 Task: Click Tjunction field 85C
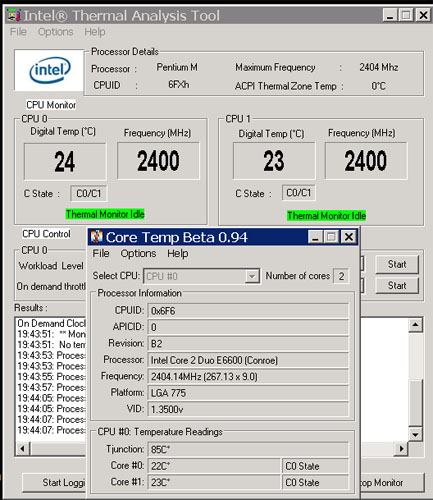pyautogui.click(x=248, y=449)
